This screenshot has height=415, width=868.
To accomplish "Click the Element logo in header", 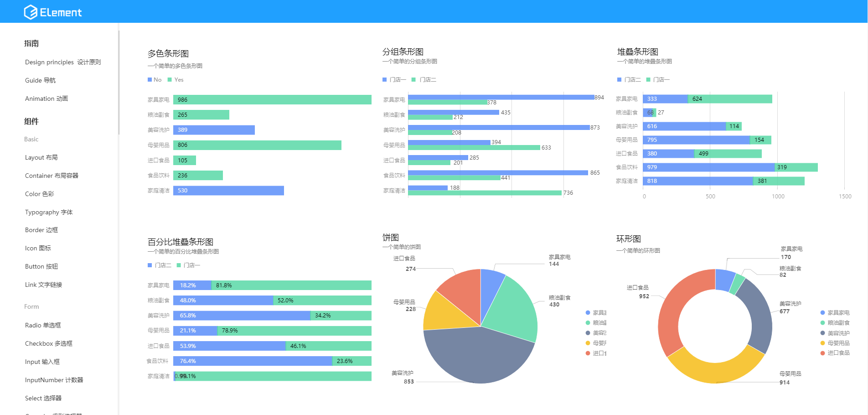I will point(53,12).
